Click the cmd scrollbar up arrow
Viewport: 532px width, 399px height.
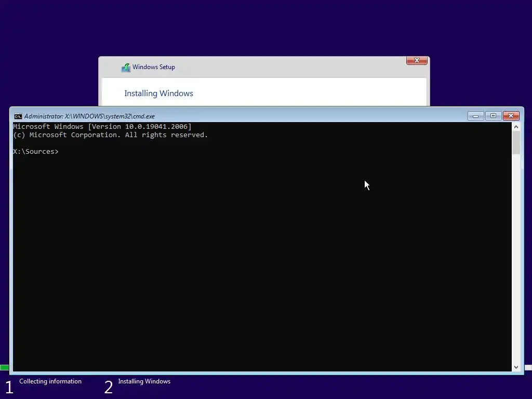[516, 127]
